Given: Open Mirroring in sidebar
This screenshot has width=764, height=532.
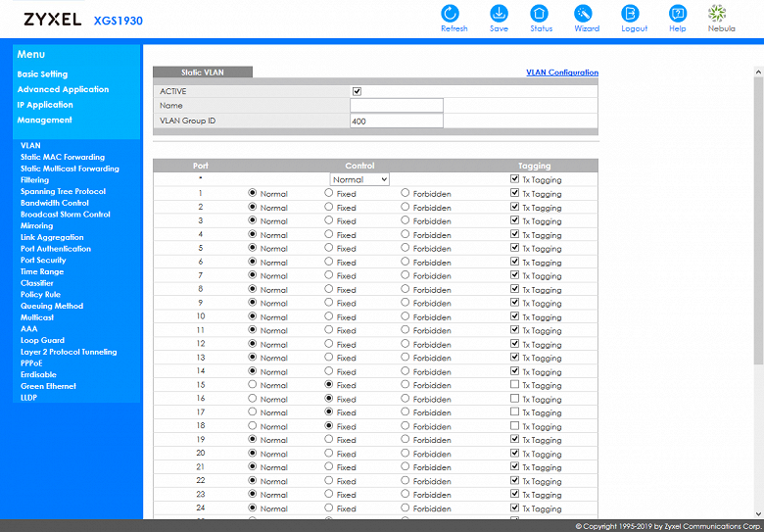Looking at the screenshot, I should click(x=36, y=225).
